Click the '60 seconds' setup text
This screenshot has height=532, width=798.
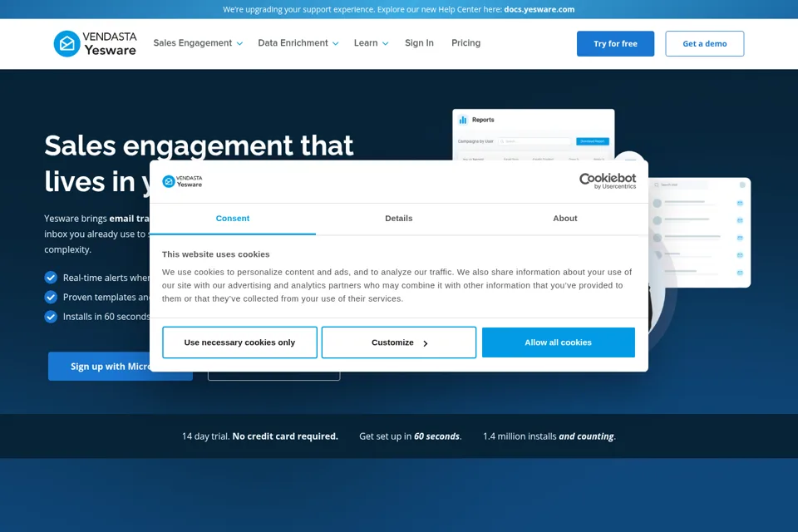pos(436,436)
